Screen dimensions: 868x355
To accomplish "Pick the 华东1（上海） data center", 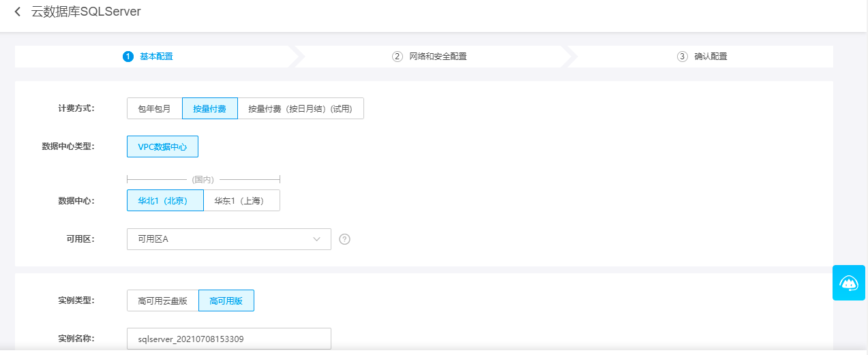I will click(x=241, y=200).
